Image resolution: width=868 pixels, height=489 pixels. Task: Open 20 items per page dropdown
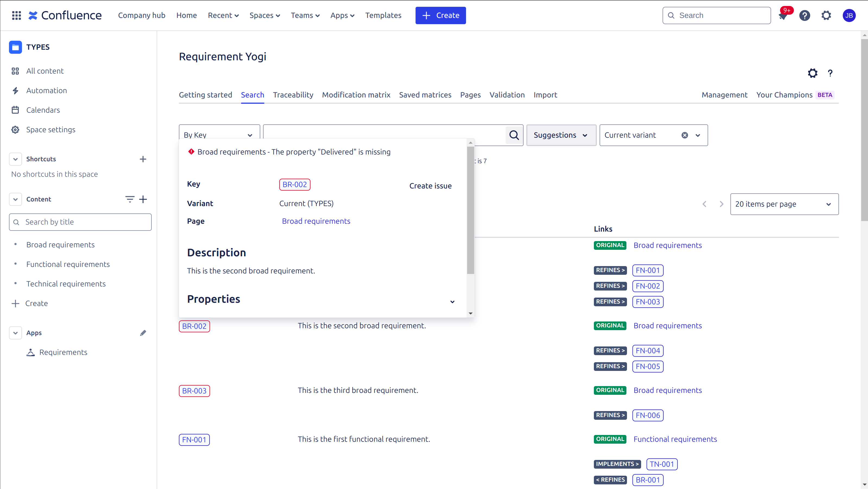coord(784,204)
